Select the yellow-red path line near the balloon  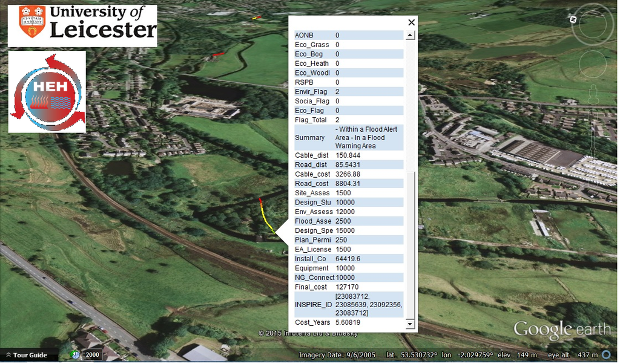(x=268, y=216)
